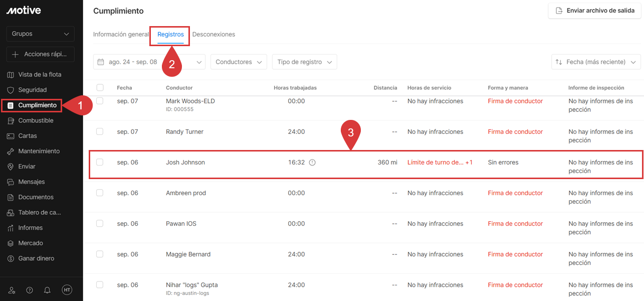Select all rows with header checkbox
The width and height of the screenshot is (644, 301).
pyautogui.click(x=100, y=88)
